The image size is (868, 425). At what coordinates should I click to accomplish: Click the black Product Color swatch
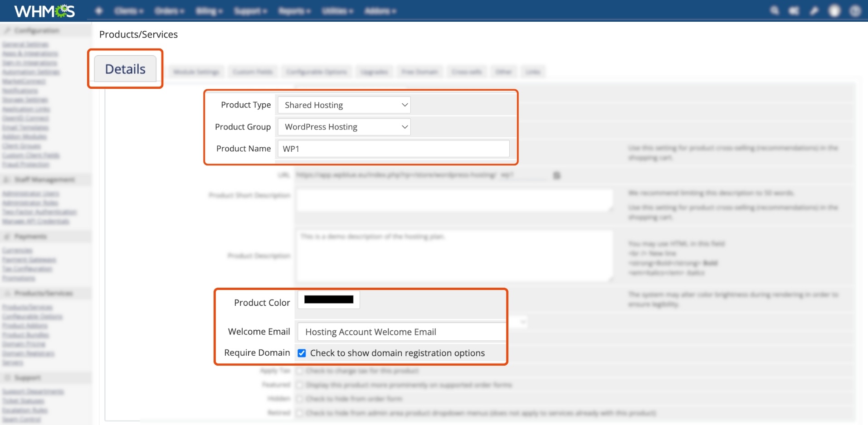pos(328,299)
